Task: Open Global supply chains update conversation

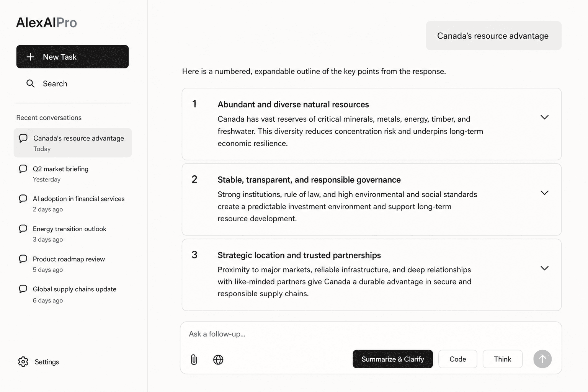Action: [x=73, y=294]
